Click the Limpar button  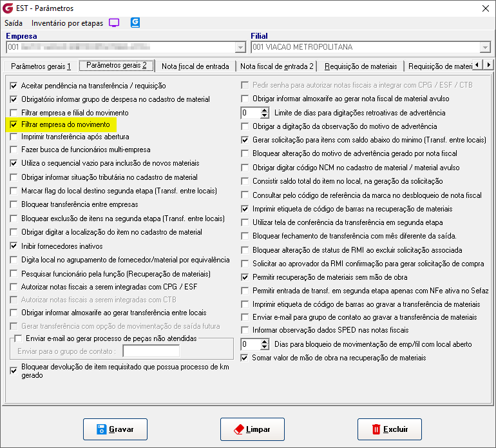point(252,429)
